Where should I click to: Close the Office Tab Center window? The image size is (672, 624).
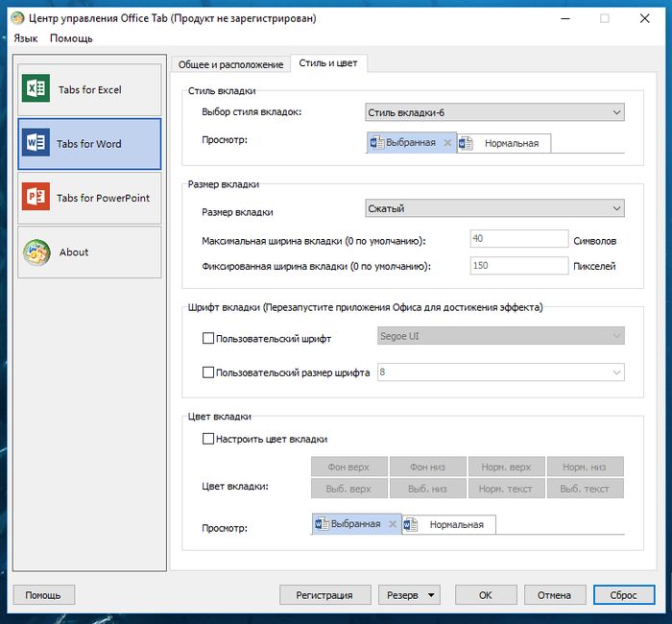point(644,18)
